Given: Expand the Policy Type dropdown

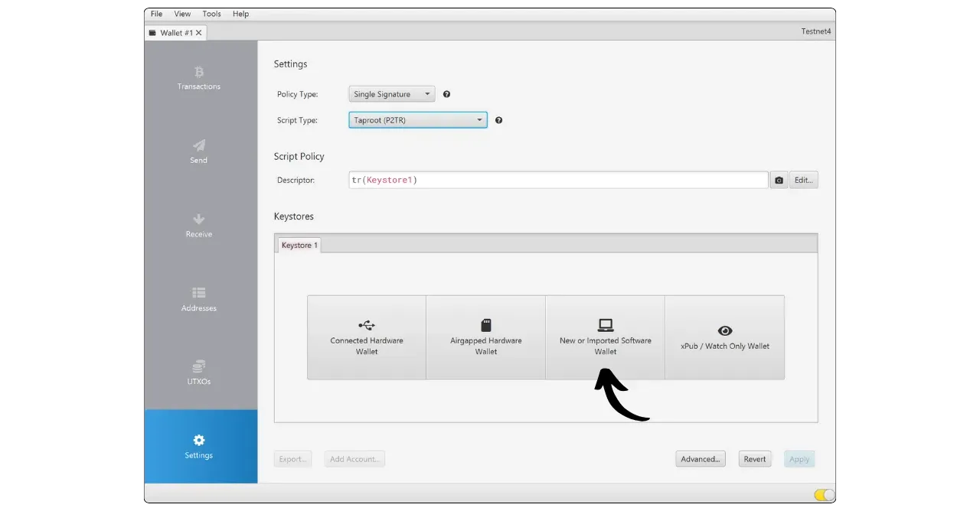Looking at the screenshot, I should [x=392, y=95].
